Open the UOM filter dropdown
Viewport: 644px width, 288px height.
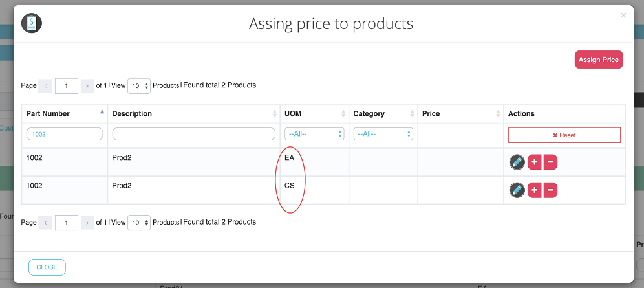pos(314,134)
